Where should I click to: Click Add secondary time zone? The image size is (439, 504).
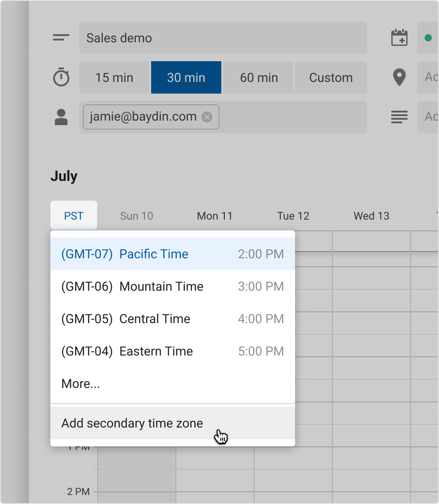pyautogui.click(x=132, y=423)
